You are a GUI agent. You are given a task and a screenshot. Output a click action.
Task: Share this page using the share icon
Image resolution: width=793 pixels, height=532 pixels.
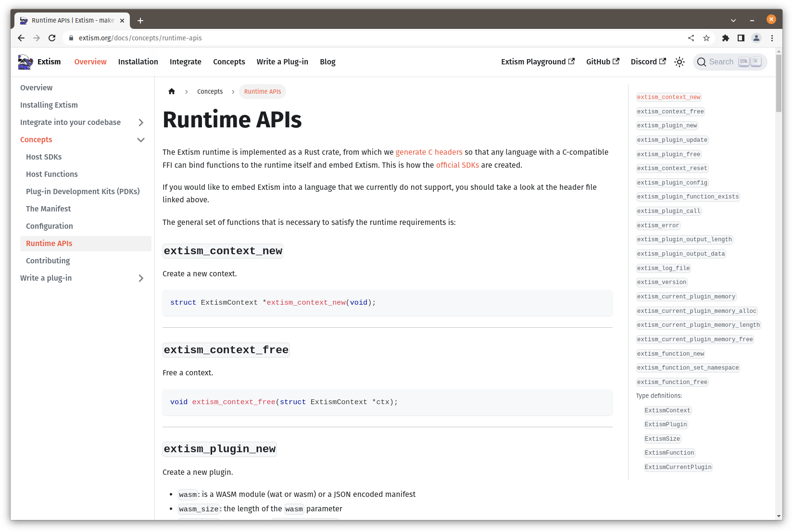point(691,38)
